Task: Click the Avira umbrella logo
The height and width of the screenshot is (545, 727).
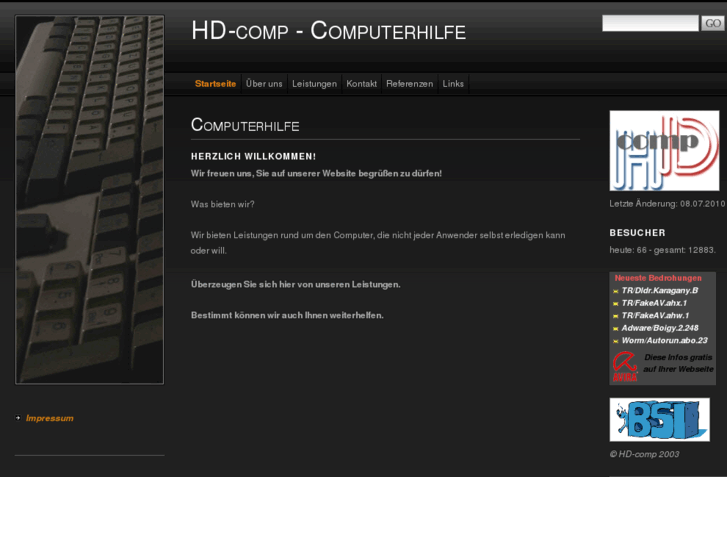Action: coord(625,366)
